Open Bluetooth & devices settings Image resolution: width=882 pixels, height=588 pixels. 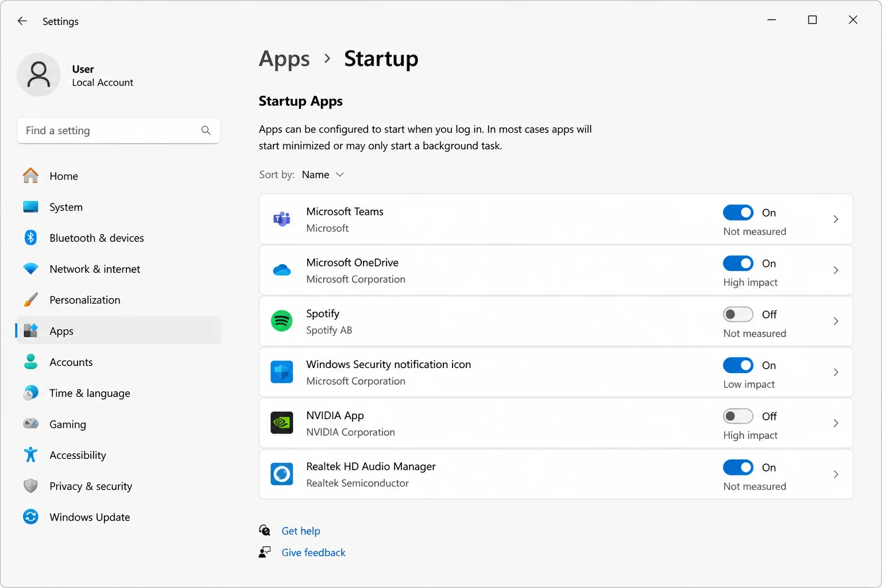point(119,238)
